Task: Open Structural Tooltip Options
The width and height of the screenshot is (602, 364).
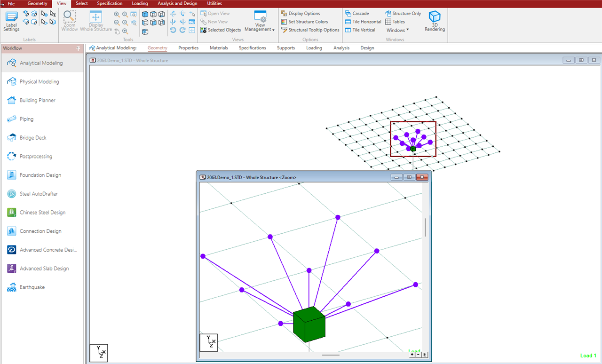Action: coord(310,30)
